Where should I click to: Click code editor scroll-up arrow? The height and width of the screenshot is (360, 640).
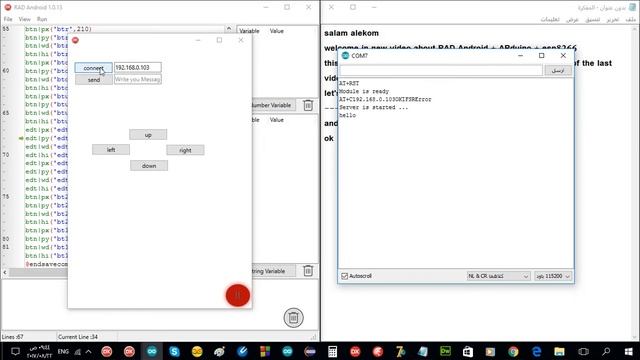(x=229, y=29)
